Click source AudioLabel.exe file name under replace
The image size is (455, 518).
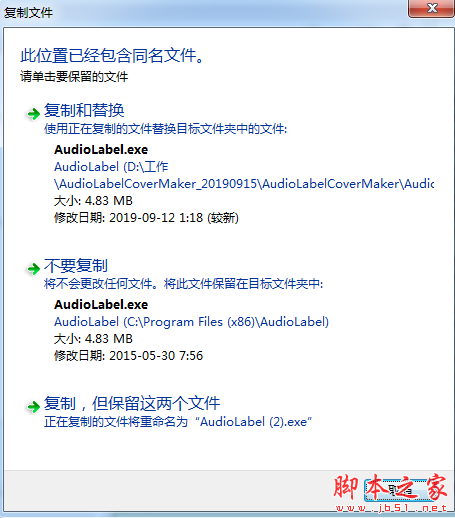(x=101, y=150)
